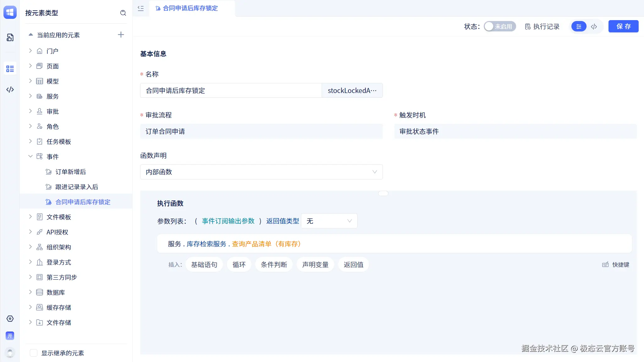644x362 pixels.
Task: Click the 合同申请后库存锁定 tab
Action: pos(190,8)
